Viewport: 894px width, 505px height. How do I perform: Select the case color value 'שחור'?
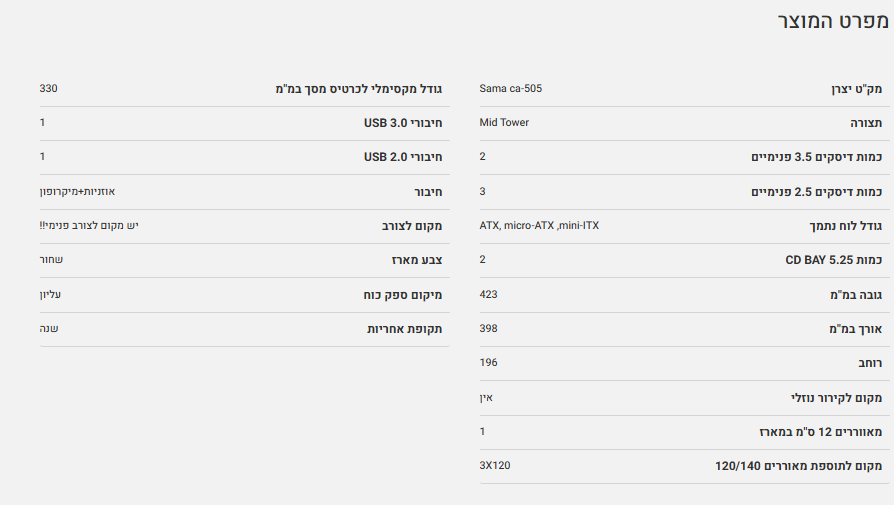click(51, 260)
